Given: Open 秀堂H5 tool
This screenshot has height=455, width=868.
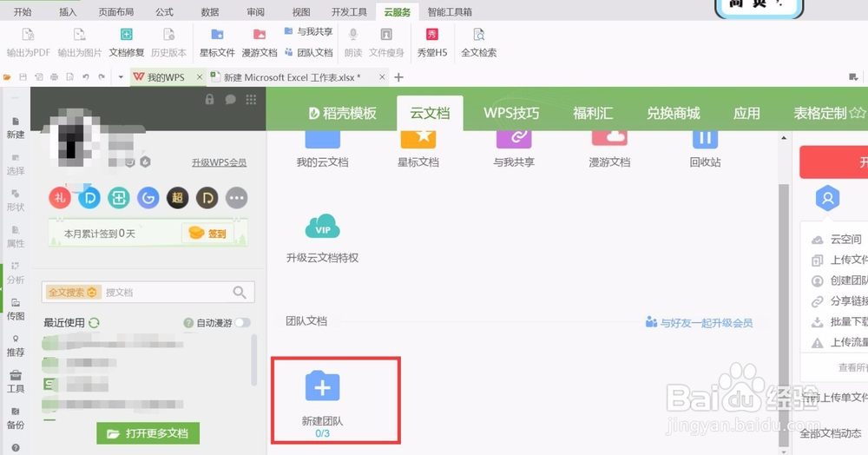Looking at the screenshot, I should click(x=431, y=43).
